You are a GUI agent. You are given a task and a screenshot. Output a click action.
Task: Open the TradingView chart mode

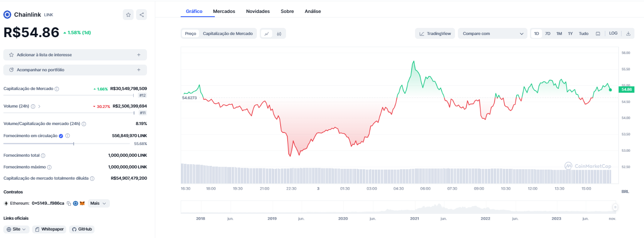tap(435, 34)
